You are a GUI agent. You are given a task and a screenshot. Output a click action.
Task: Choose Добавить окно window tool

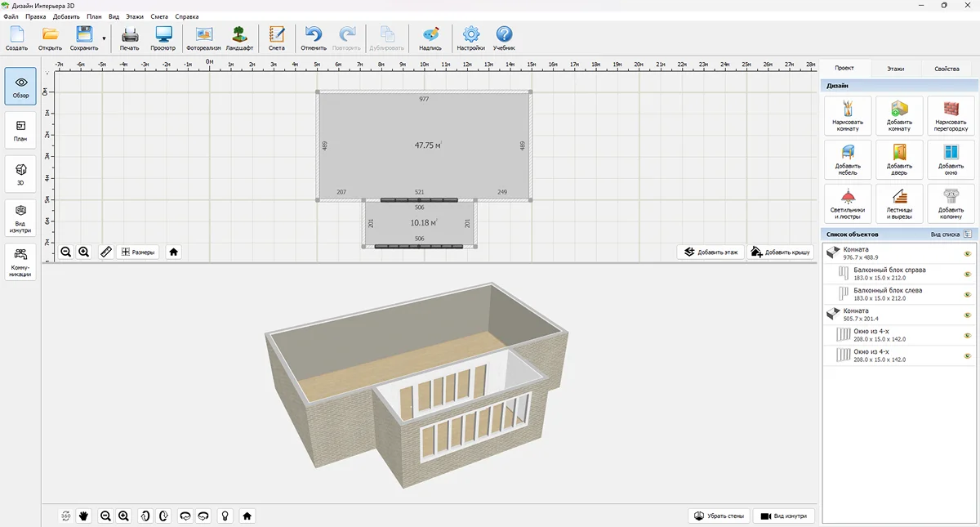tap(951, 159)
